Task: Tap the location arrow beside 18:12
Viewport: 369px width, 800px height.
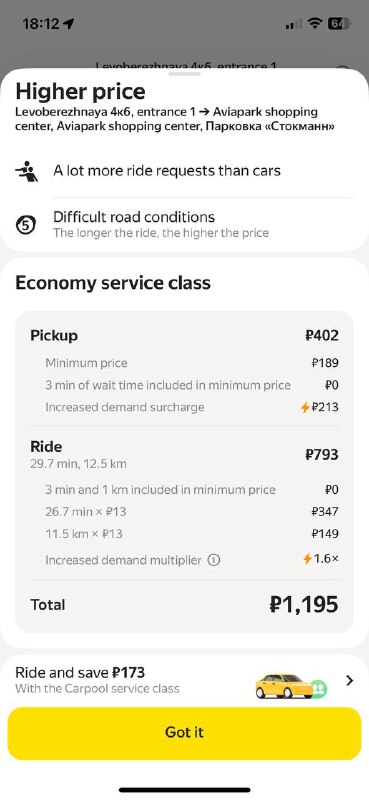Action: click(x=69, y=23)
